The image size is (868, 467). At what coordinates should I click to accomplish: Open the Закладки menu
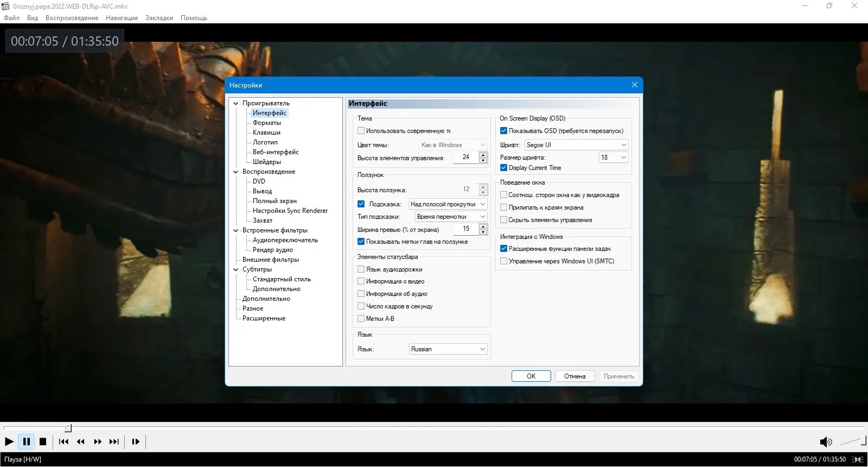tap(159, 18)
